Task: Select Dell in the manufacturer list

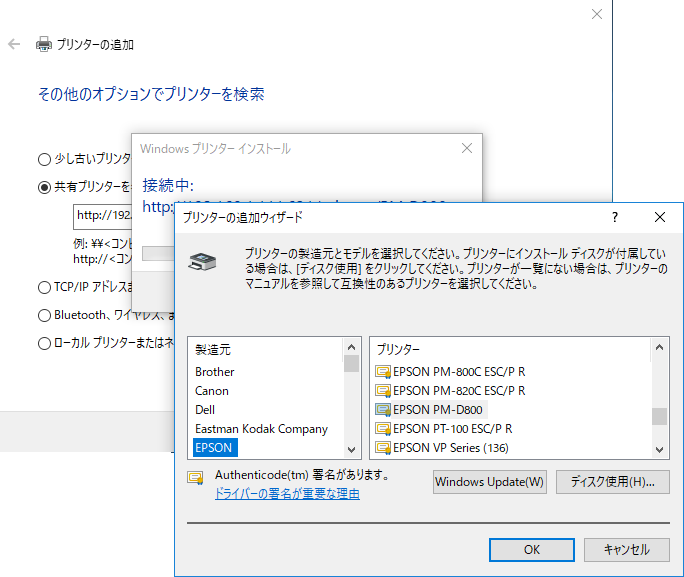Action: (205, 410)
